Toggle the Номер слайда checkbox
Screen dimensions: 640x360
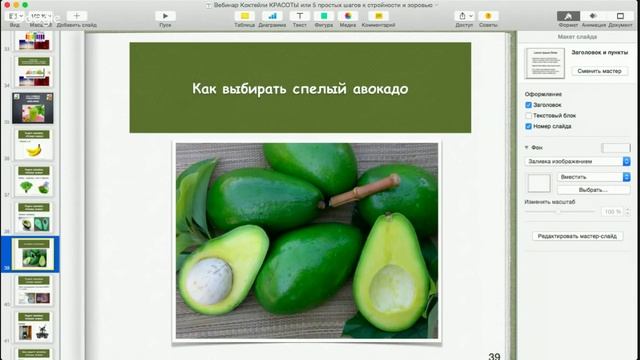[529, 126]
